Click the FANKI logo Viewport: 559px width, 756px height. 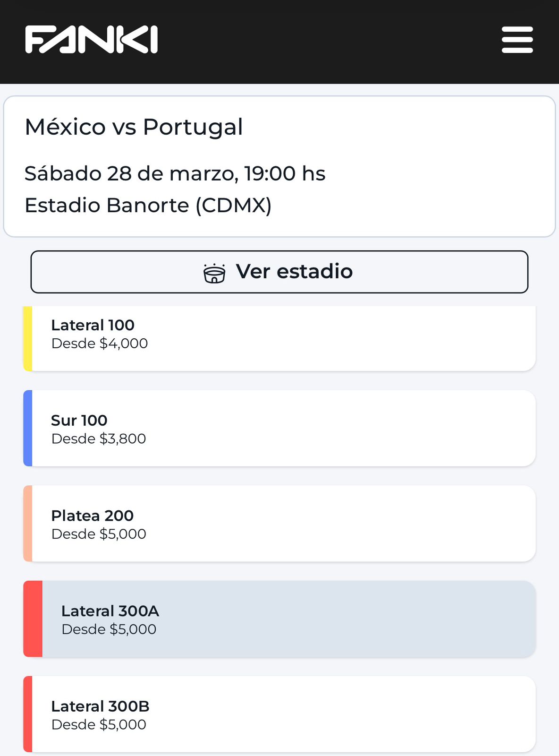coord(91,40)
